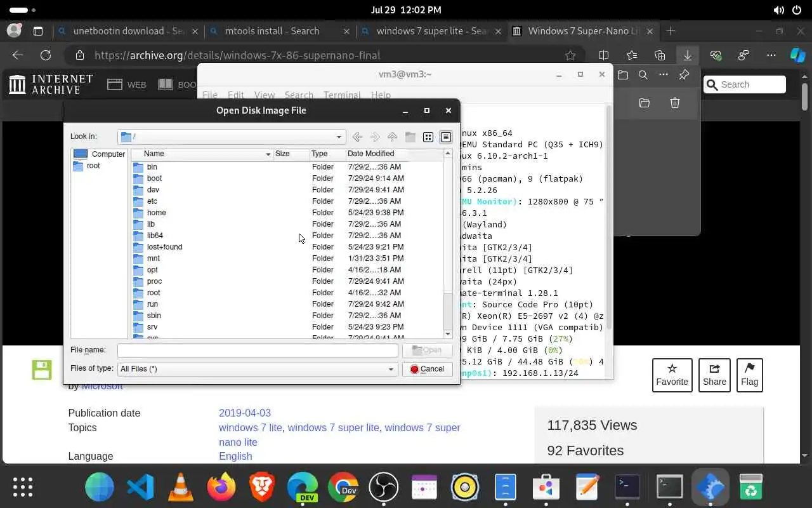Open Search menu in terminal window
Screen dimensions: 812x508
point(299,95)
